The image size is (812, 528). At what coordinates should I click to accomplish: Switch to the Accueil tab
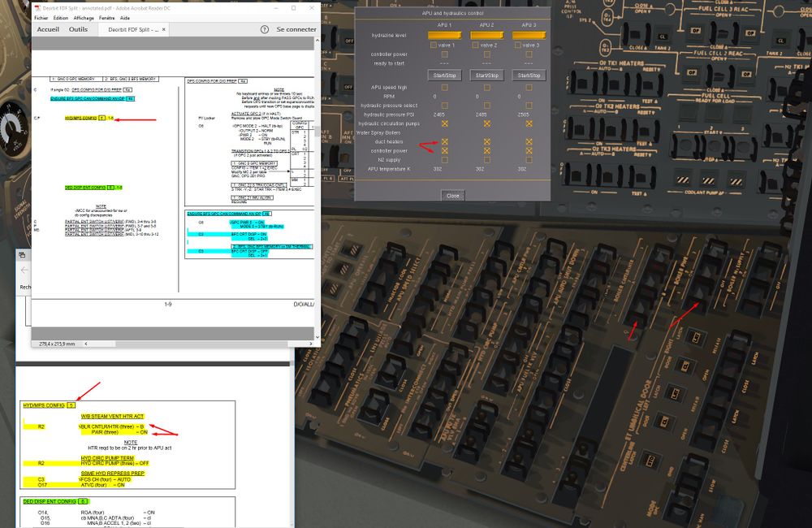click(x=48, y=29)
